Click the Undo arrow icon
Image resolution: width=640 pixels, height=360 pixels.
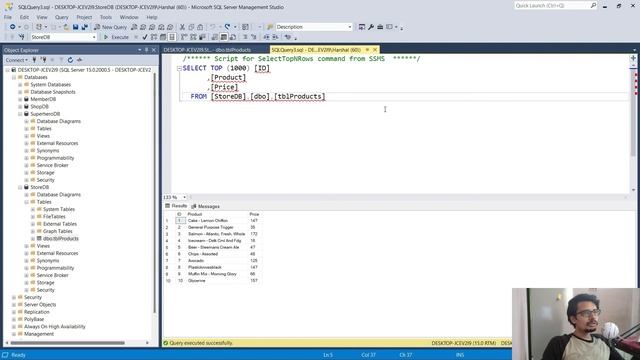point(213,27)
